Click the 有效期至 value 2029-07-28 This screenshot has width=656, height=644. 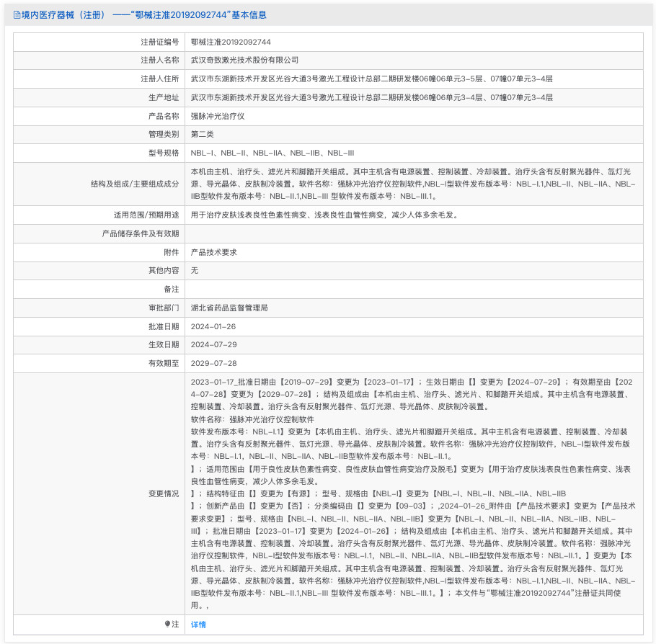coord(211,362)
